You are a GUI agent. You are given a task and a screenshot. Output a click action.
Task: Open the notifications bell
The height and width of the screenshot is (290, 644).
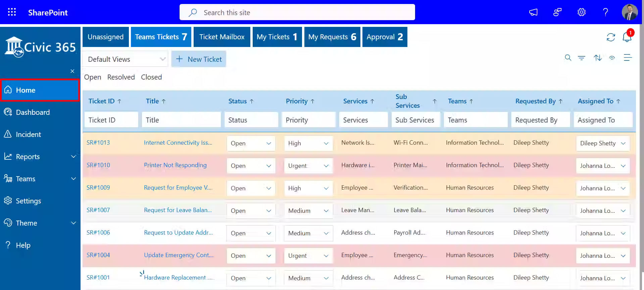[x=627, y=37]
